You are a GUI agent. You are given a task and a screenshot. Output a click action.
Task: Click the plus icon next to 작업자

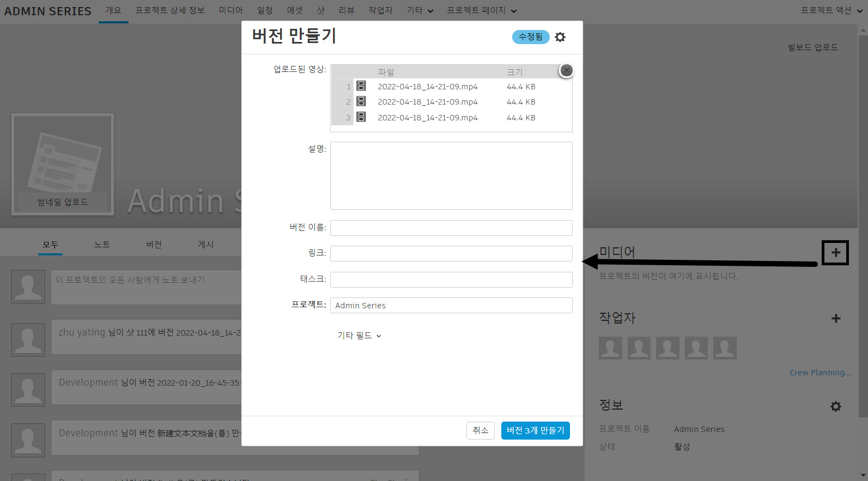click(x=836, y=319)
